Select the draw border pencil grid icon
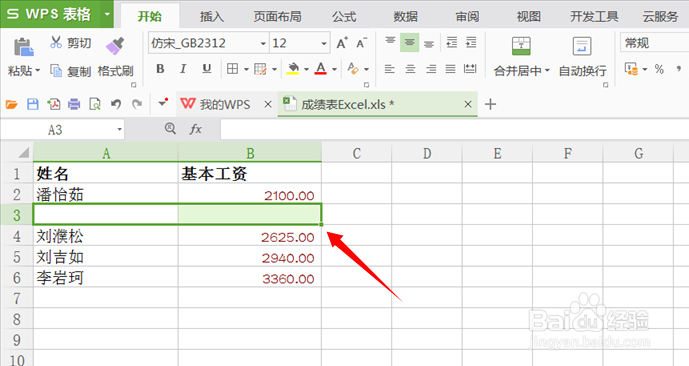The height and width of the screenshot is (366, 689). 260,69
